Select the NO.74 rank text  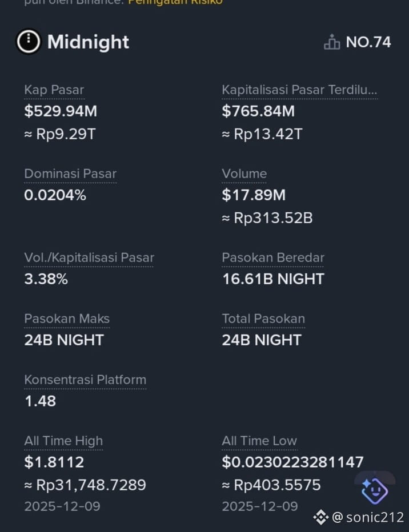368,42
